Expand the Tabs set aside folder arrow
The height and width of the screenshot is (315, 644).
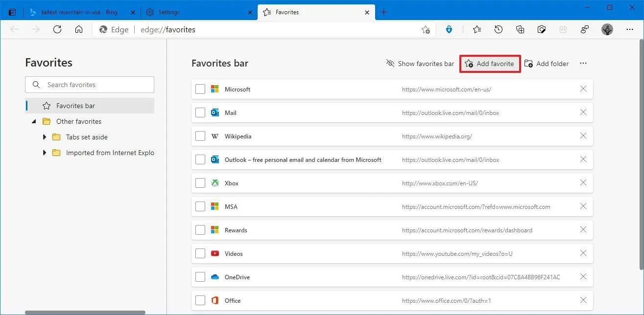[x=45, y=137]
